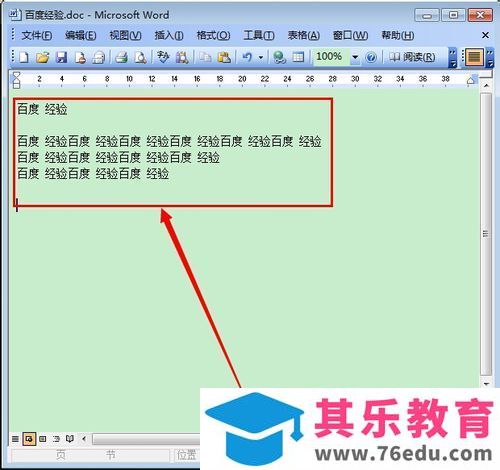
Task: Open the 工具(T) menu
Action: [x=259, y=35]
